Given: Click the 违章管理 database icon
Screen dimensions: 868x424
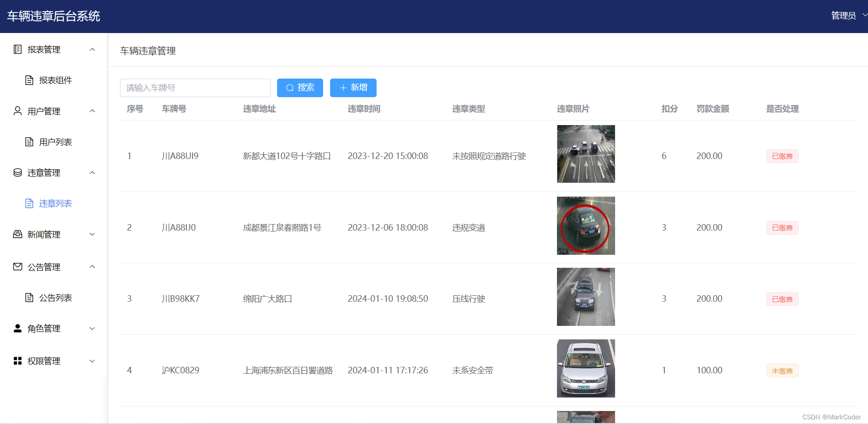Looking at the screenshot, I should point(18,172).
